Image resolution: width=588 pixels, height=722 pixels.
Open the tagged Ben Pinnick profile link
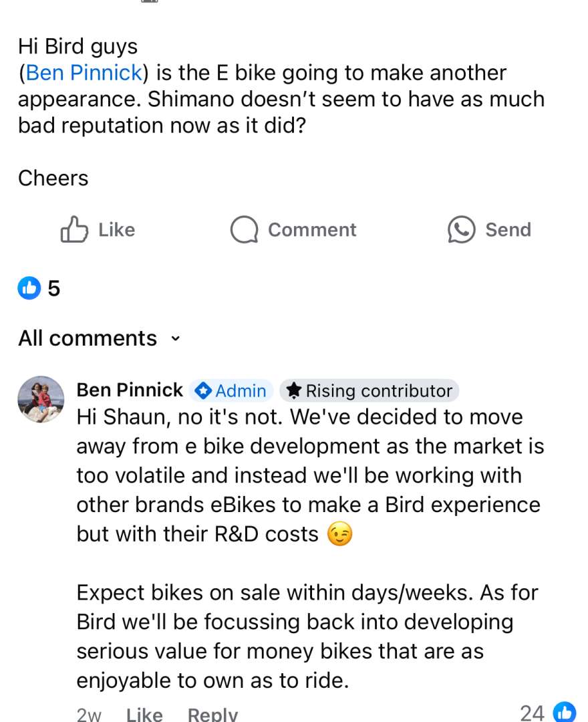point(84,73)
